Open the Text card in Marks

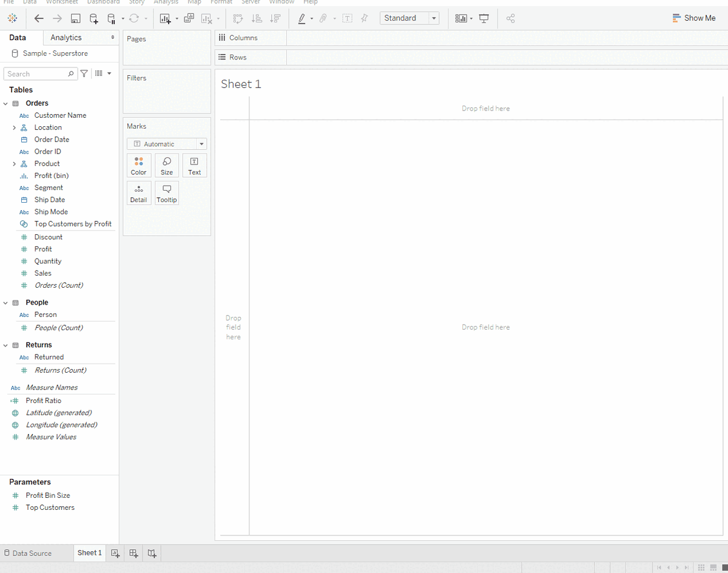point(195,165)
